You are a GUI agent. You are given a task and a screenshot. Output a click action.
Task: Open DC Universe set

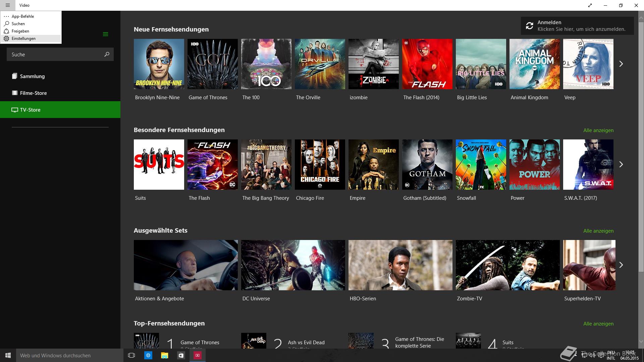[x=293, y=265]
